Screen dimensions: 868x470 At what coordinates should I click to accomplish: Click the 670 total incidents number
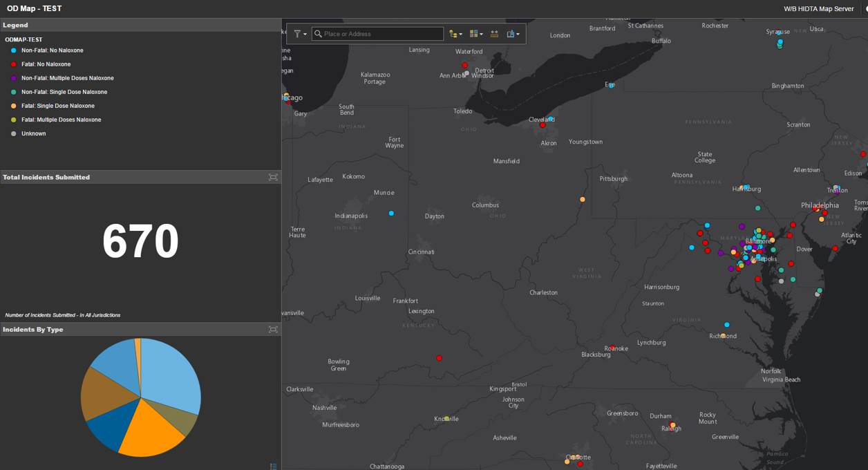click(x=140, y=242)
